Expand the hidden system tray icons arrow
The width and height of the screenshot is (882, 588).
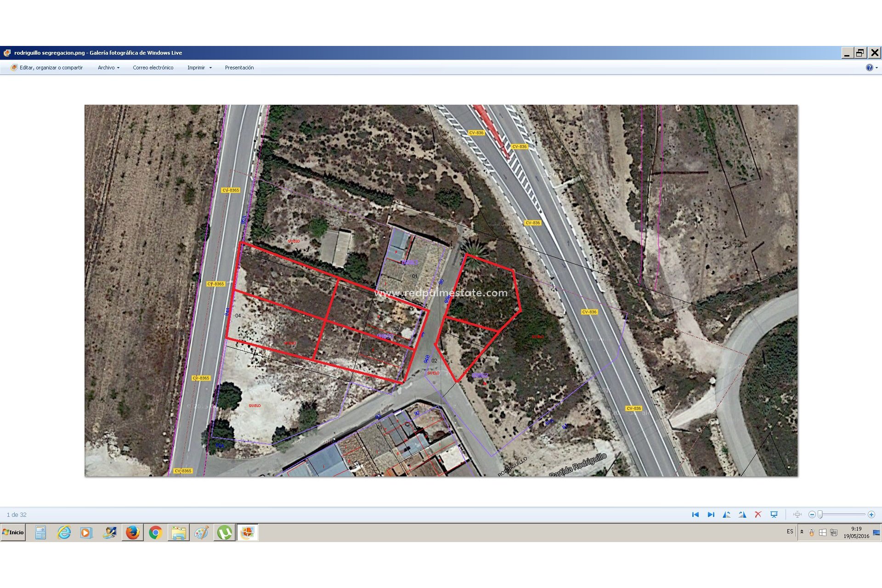801,532
